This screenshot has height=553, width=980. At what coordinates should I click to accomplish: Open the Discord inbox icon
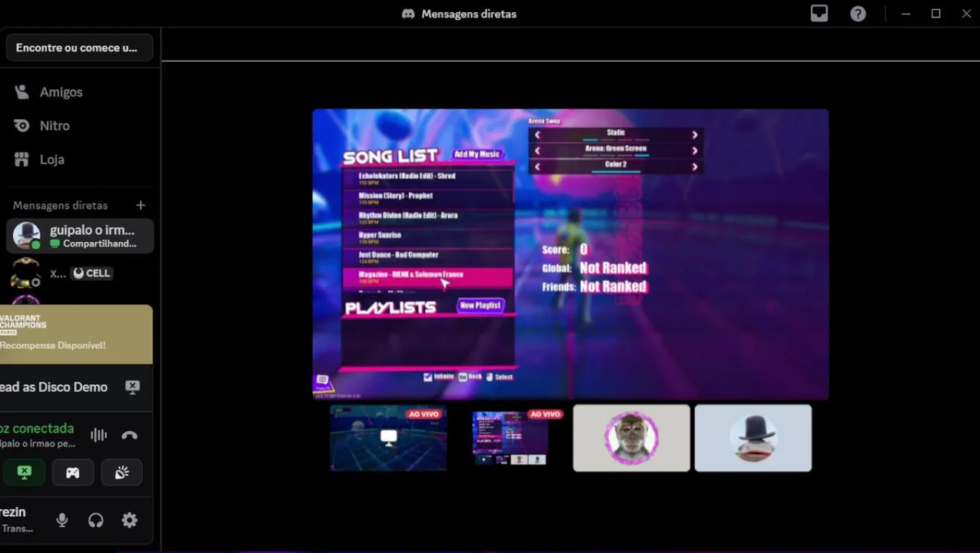[819, 13]
